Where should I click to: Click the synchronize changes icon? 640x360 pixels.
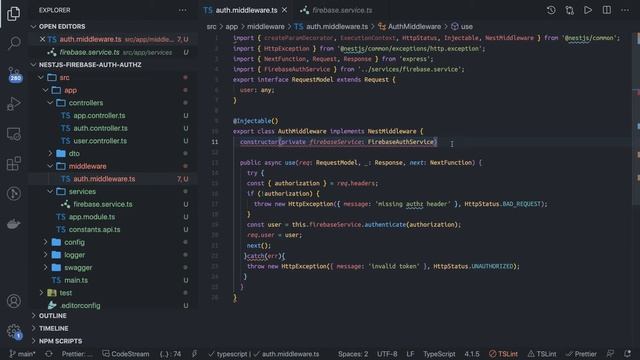pyautogui.click(x=49, y=354)
